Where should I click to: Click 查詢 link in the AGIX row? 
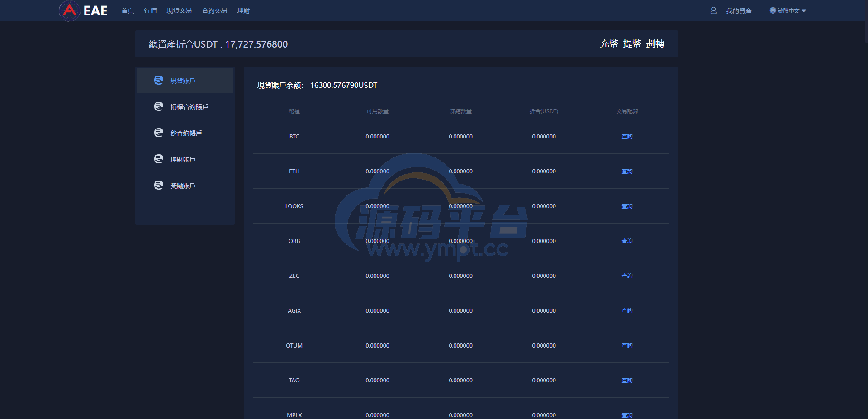click(627, 311)
